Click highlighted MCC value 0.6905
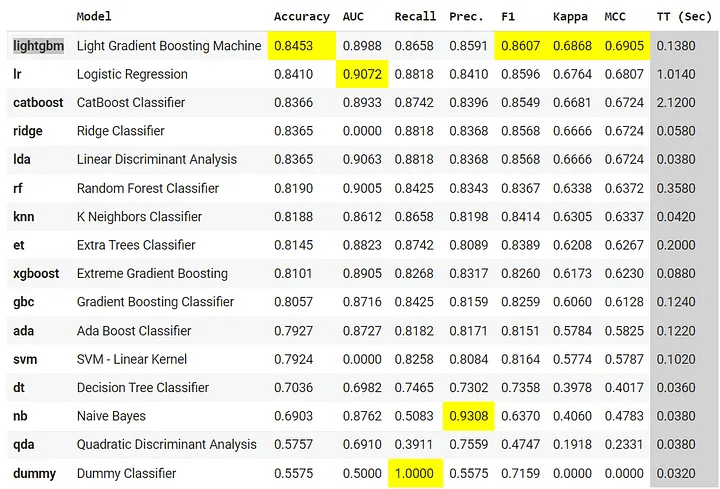 pos(624,46)
